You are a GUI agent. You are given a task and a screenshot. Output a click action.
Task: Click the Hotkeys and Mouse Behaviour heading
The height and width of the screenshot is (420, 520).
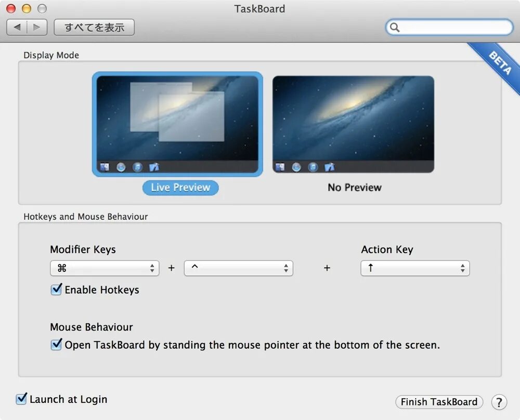[86, 216]
